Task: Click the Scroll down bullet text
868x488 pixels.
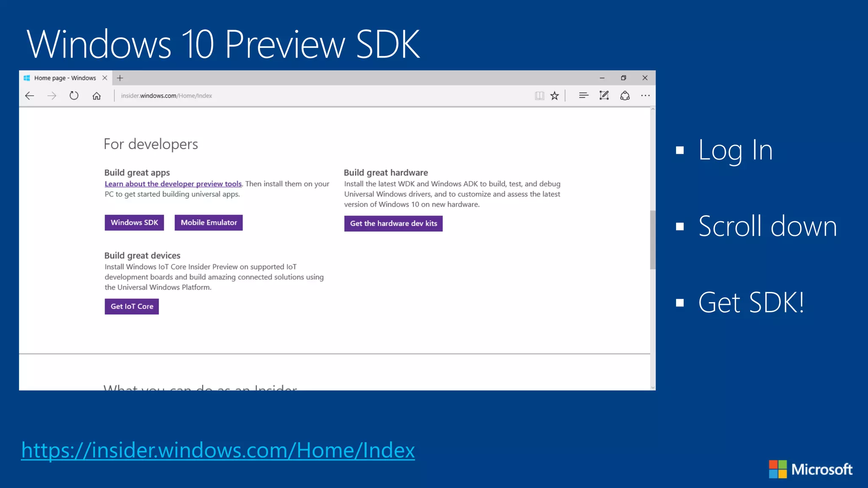Action: click(768, 227)
